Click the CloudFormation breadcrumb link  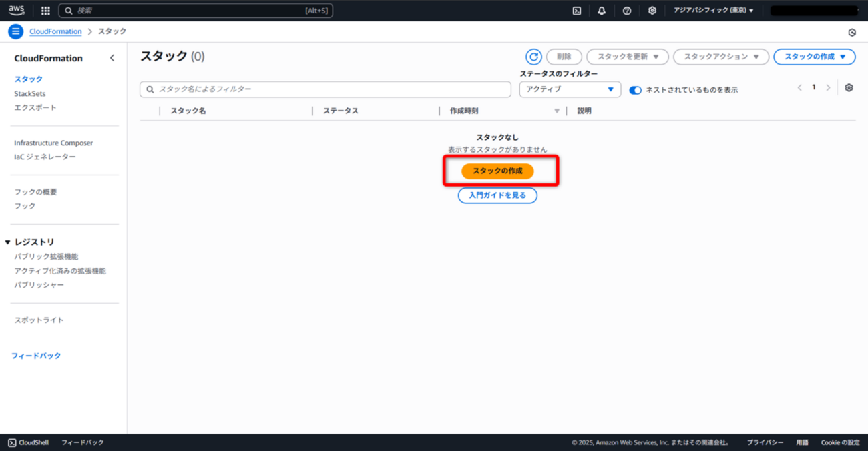point(55,31)
